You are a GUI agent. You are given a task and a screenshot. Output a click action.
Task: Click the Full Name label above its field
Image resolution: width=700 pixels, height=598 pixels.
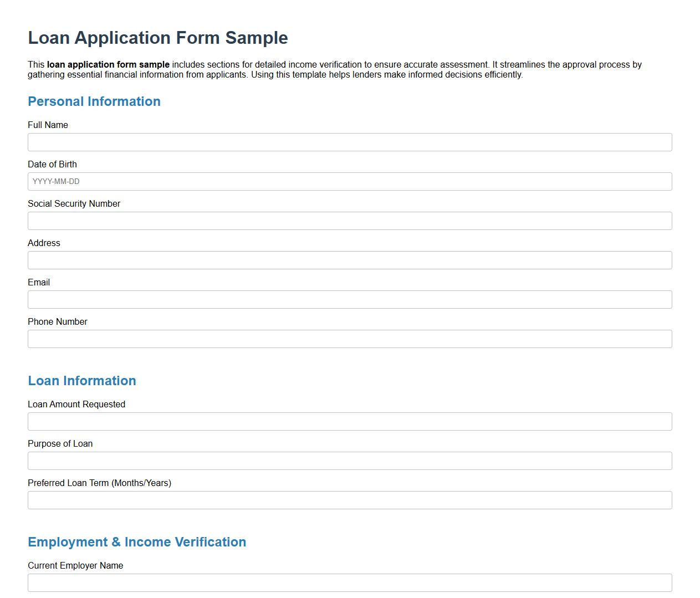click(48, 125)
